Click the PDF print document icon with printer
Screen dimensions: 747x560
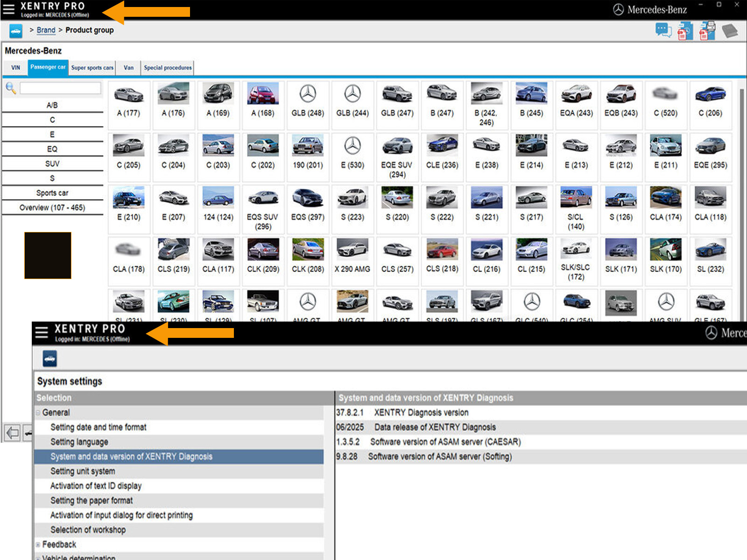pos(707,31)
